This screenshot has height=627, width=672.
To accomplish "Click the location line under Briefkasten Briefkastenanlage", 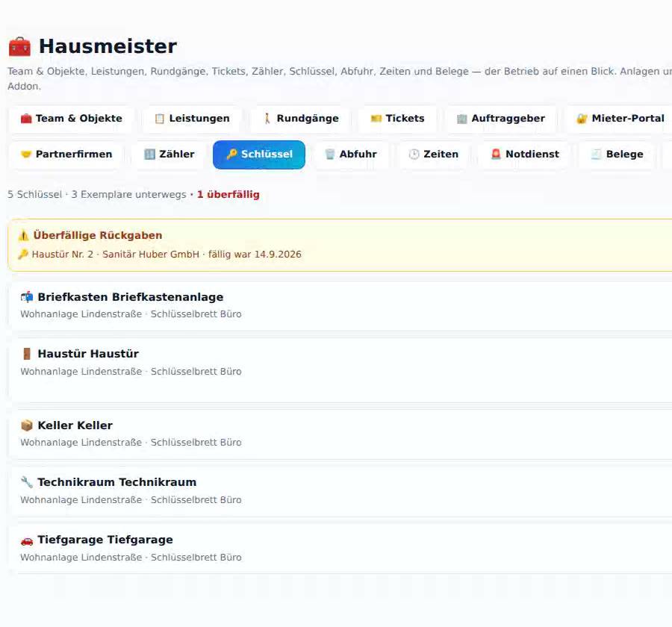I will tap(131, 314).
